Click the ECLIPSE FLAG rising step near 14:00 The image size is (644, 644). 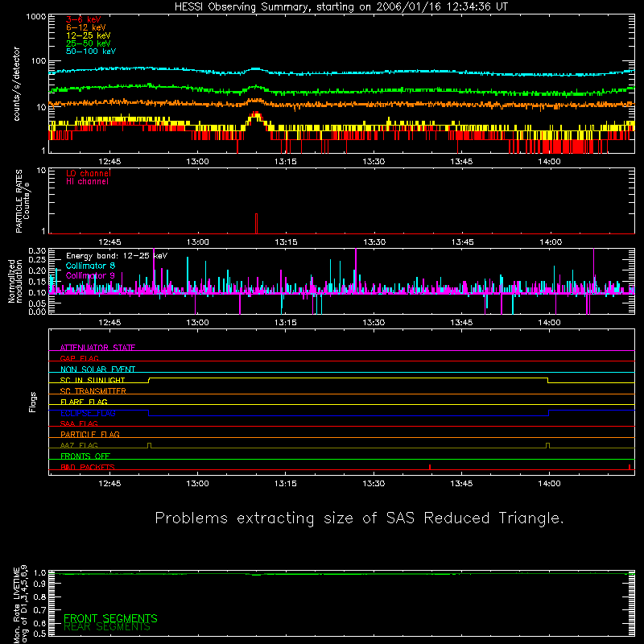pyautogui.click(x=549, y=413)
